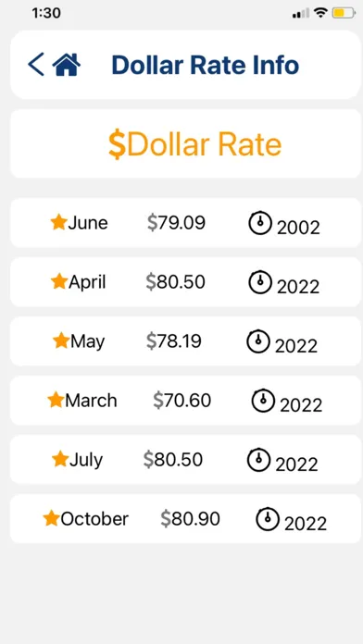
Task: Tap the star beside July
Action: pyautogui.click(x=60, y=459)
